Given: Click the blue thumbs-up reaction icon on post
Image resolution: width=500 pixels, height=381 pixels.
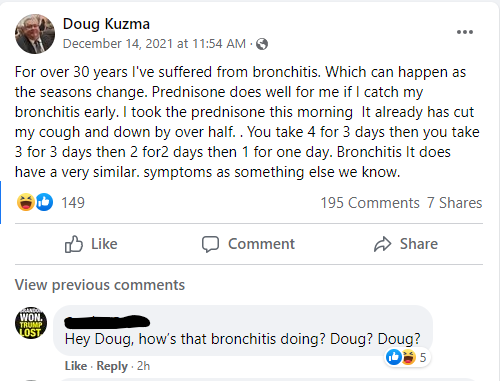Looking at the screenshot, I should tap(44, 202).
